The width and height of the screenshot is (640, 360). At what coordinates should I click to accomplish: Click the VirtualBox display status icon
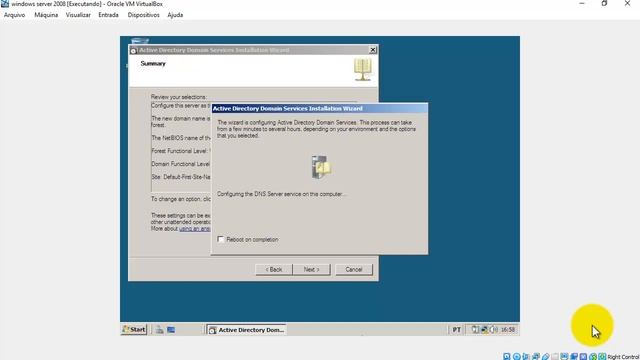(x=564, y=356)
